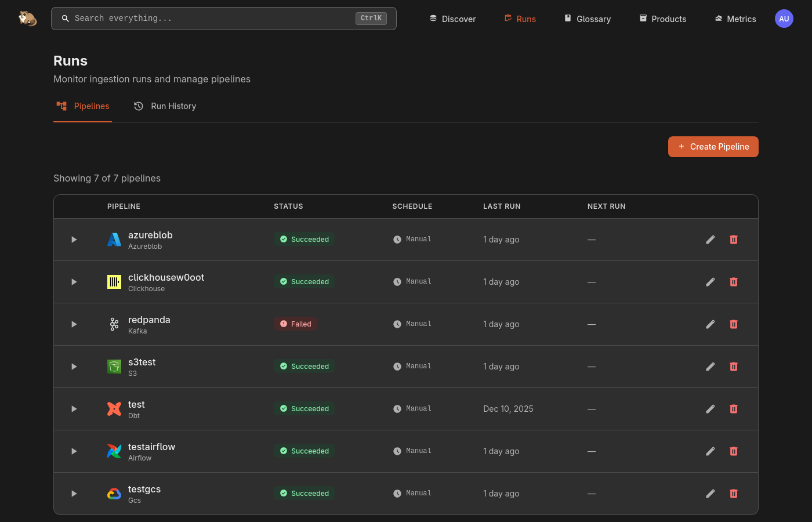Viewport: 812px width, 522px height.
Task: Expand the redpanda pipeline details
Action: 74,324
